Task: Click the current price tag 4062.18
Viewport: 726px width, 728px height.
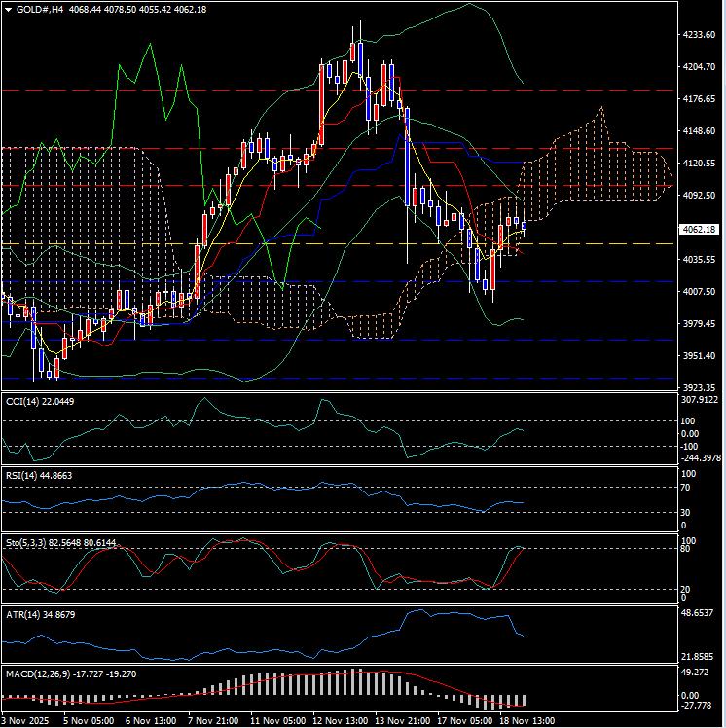Action: point(700,230)
